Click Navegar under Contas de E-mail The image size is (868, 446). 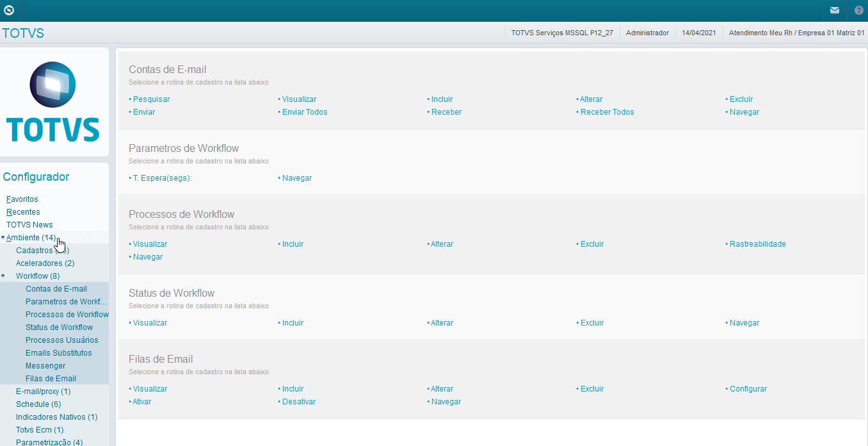[x=744, y=112]
